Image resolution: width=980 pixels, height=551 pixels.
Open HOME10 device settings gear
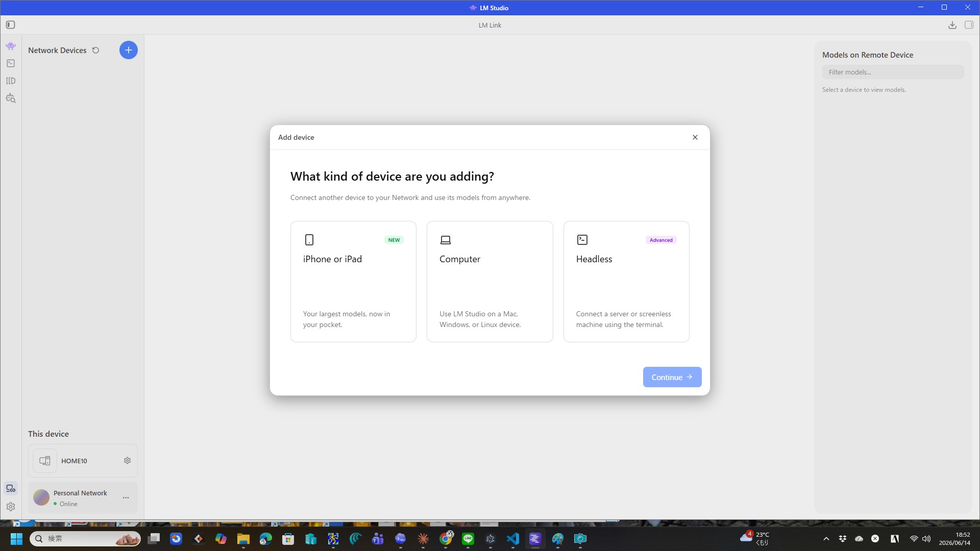(127, 460)
